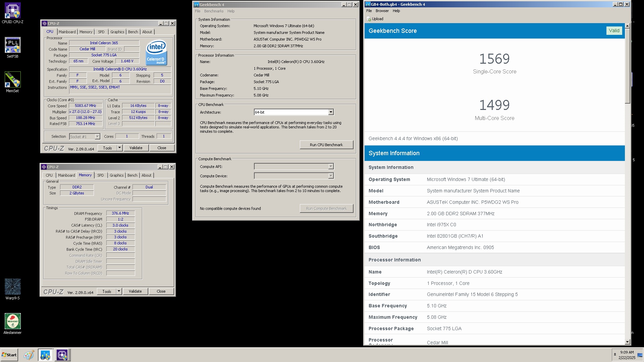Click scrollbar thumb in Geekbench results
Image resolution: width=644 pixels, height=362 pixels.
point(628,66)
